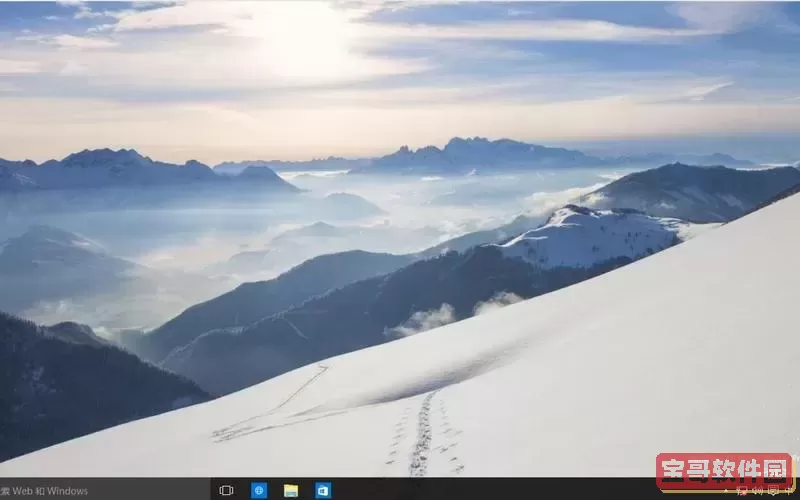Screen dimensions: 800x500
Task: Click the 'Web 和 Windows' search box
Action: [105, 490]
